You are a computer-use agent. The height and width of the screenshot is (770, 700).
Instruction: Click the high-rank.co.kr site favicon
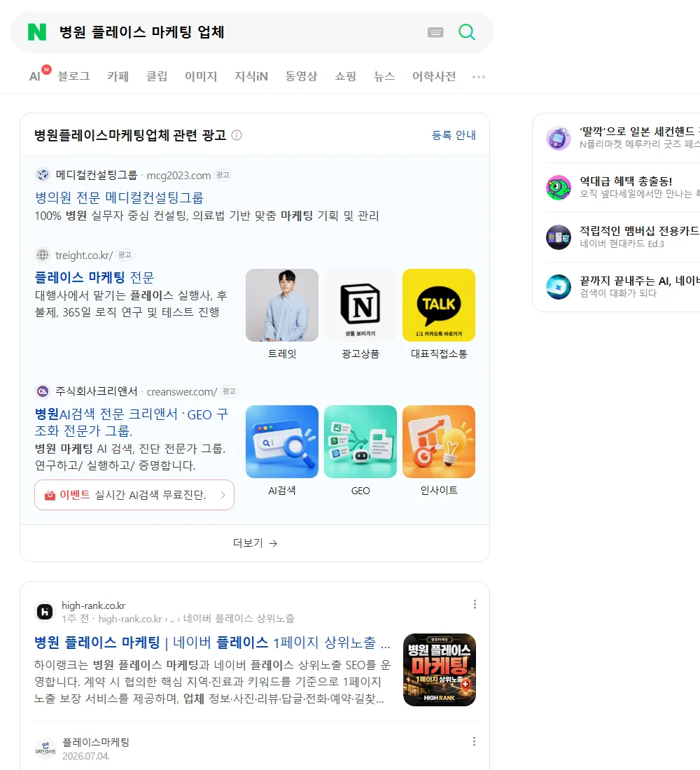[x=45, y=612]
